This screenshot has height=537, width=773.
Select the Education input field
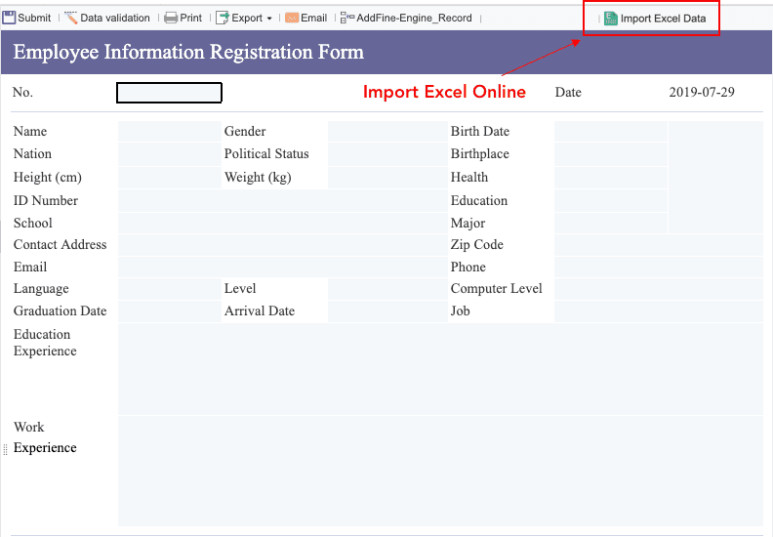(x=611, y=201)
